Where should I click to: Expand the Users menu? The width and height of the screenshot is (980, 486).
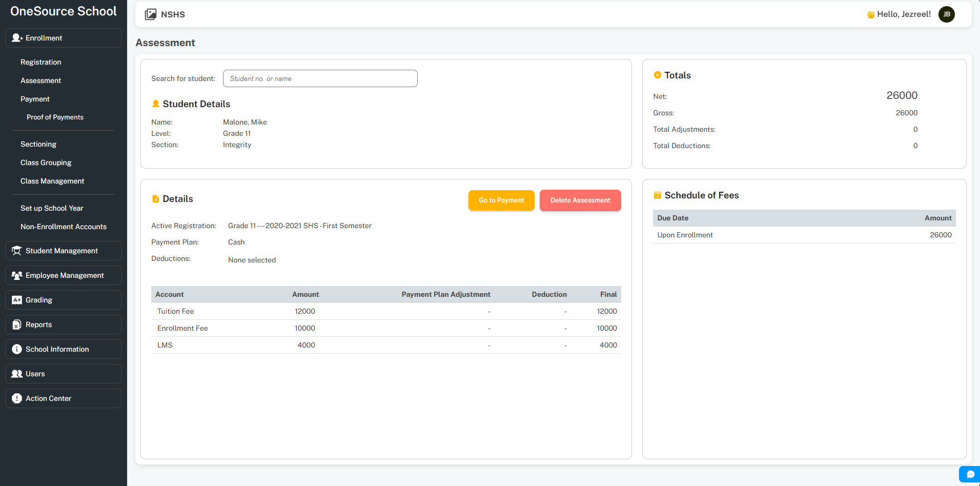pos(64,374)
